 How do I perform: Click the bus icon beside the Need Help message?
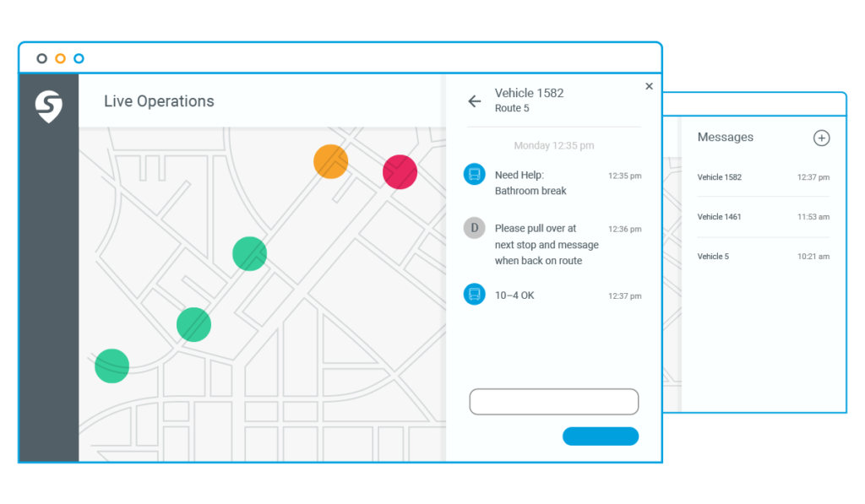coord(474,176)
